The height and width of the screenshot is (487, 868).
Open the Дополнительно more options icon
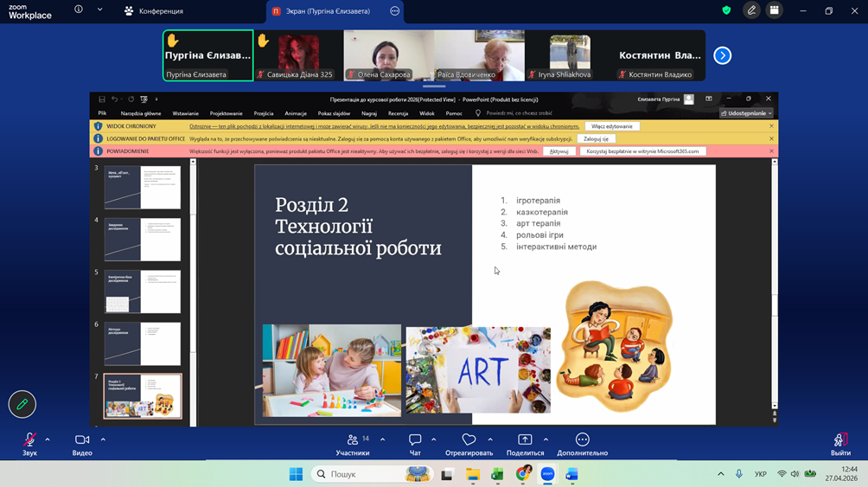[x=582, y=440]
